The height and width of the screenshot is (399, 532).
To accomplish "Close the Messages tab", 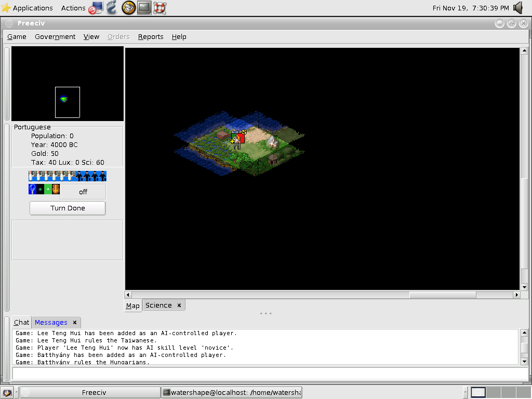I will coord(75,322).
